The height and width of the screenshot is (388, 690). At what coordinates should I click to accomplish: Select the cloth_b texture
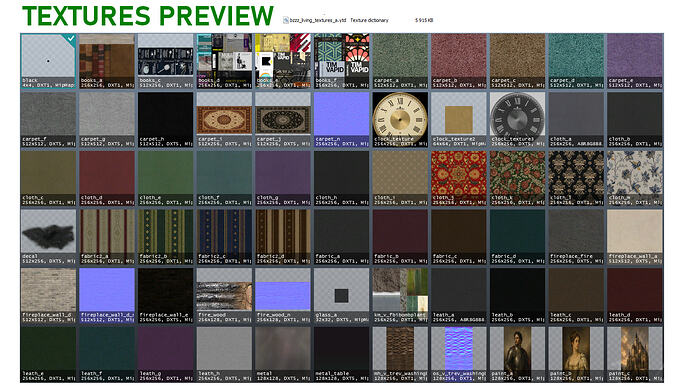click(x=635, y=120)
